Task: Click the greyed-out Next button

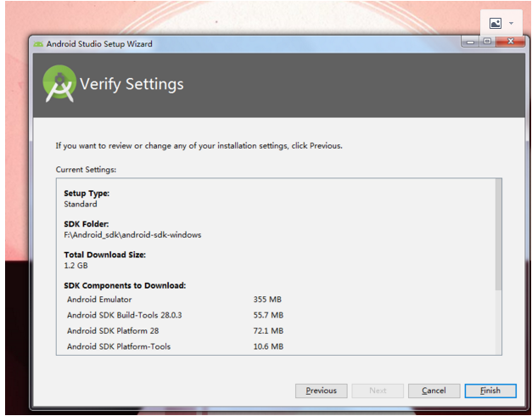Action: coord(378,391)
